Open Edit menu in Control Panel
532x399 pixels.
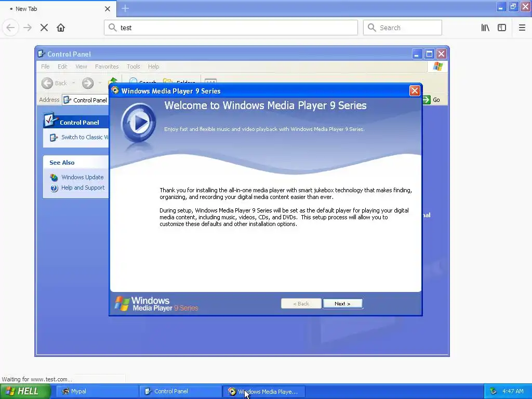tap(62, 66)
